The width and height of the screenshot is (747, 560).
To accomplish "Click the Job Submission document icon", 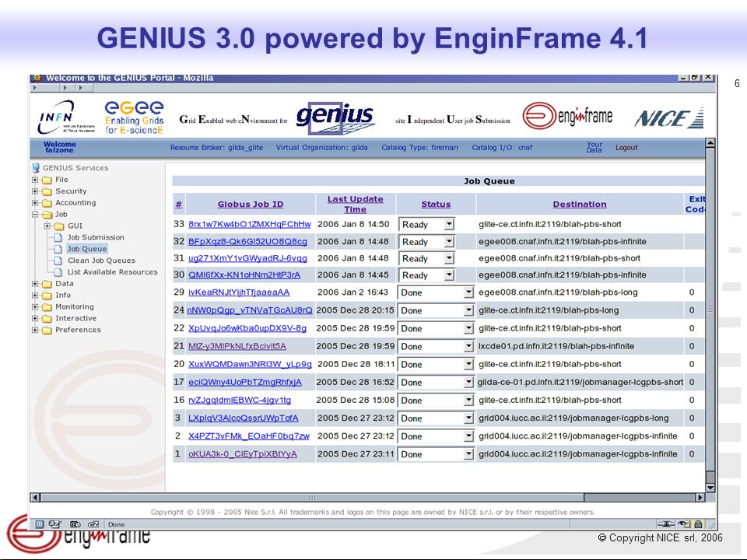I will click(x=58, y=237).
